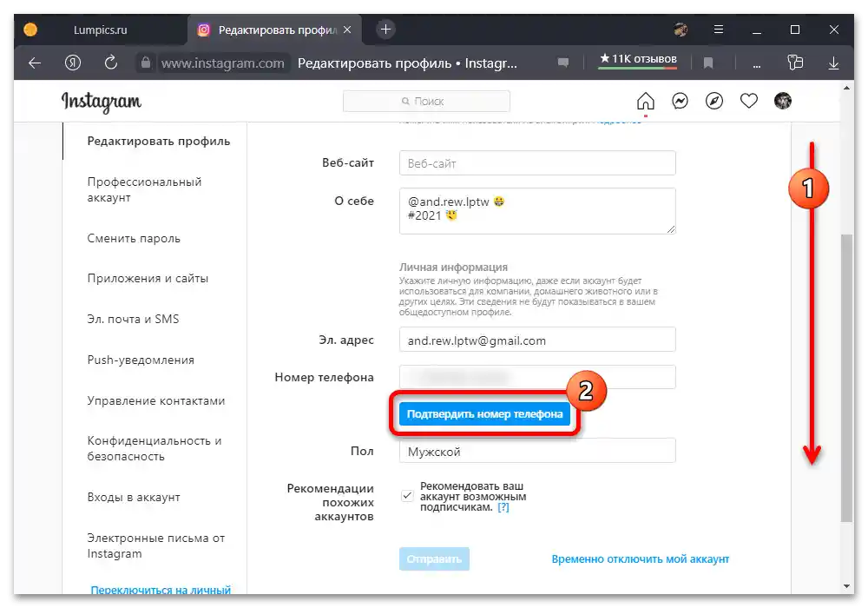Close the Редактировать профиль tab
Screen dimensions: 868x608
tap(347, 30)
